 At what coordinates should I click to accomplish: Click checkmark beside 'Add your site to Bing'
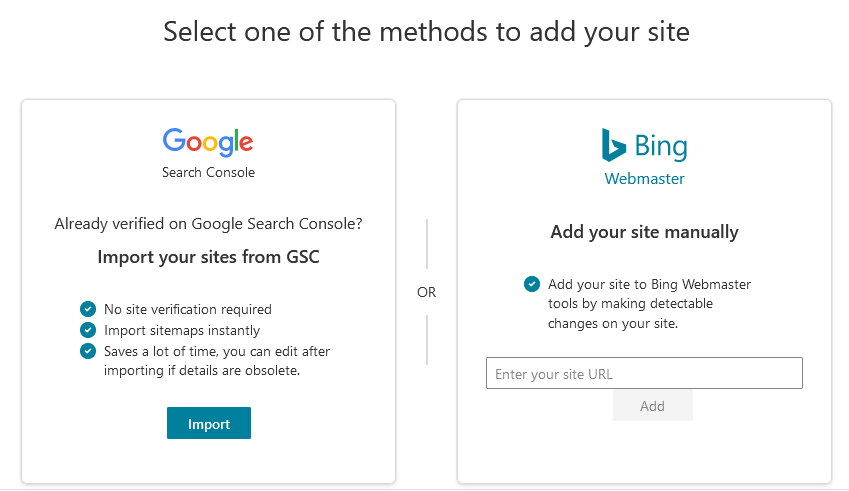pyautogui.click(x=532, y=284)
